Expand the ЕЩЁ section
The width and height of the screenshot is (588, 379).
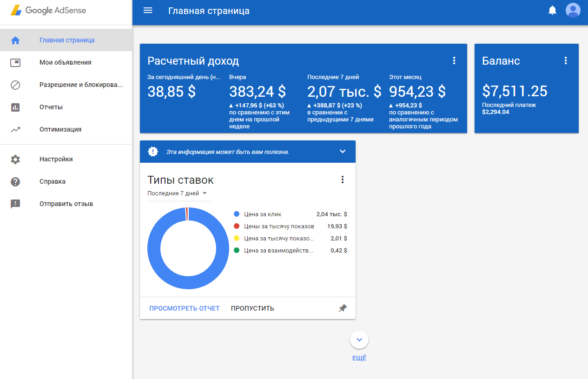tap(359, 339)
